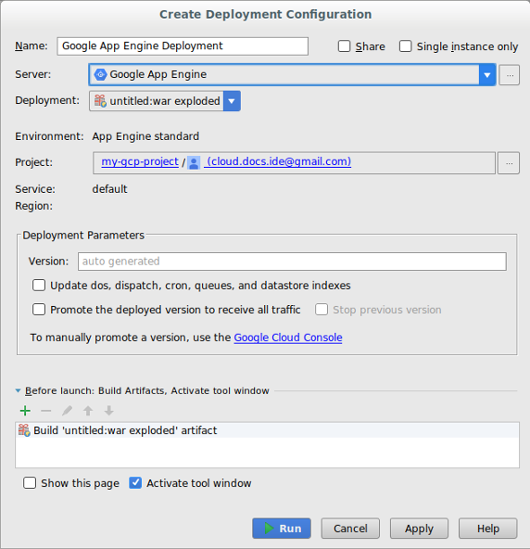Viewport: 530px width, 549px height.
Task: Click into the Version input field
Action: tap(292, 262)
